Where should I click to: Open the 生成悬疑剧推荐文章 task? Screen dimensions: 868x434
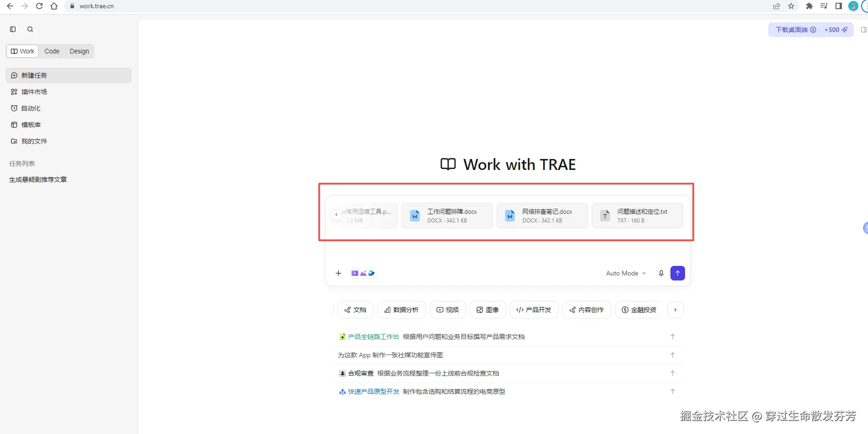[x=38, y=180]
